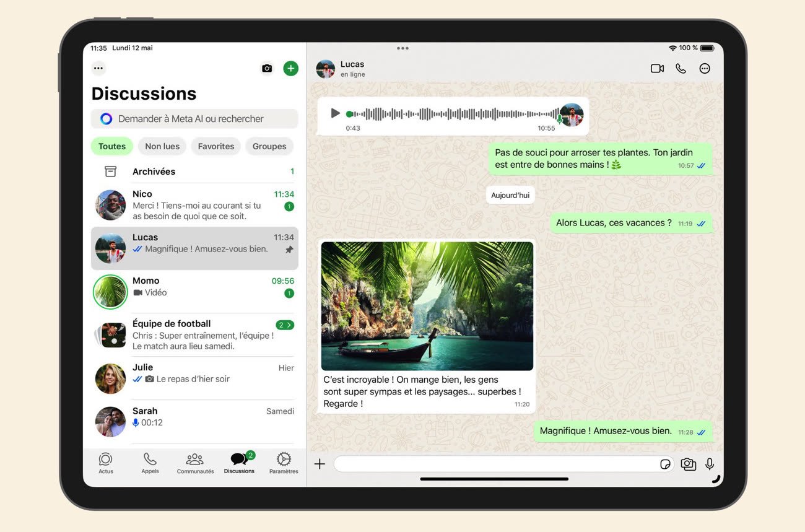The height and width of the screenshot is (532, 805).
Task: Open the Équipe de football group chat
Action: [194, 335]
